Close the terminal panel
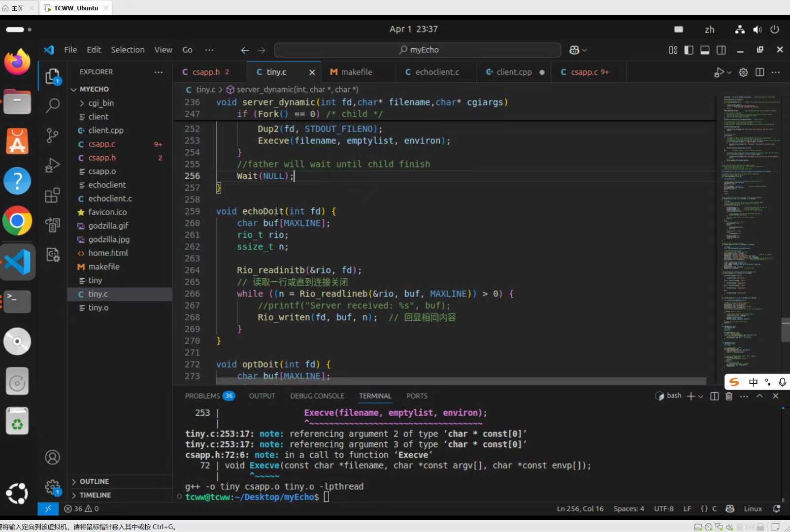This screenshot has height=532, width=790. coord(776,396)
